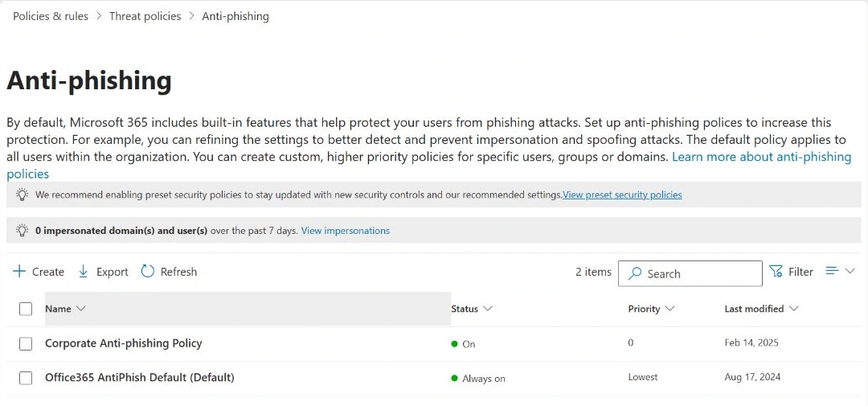Go to Threat policies breadcrumb

tap(145, 16)
